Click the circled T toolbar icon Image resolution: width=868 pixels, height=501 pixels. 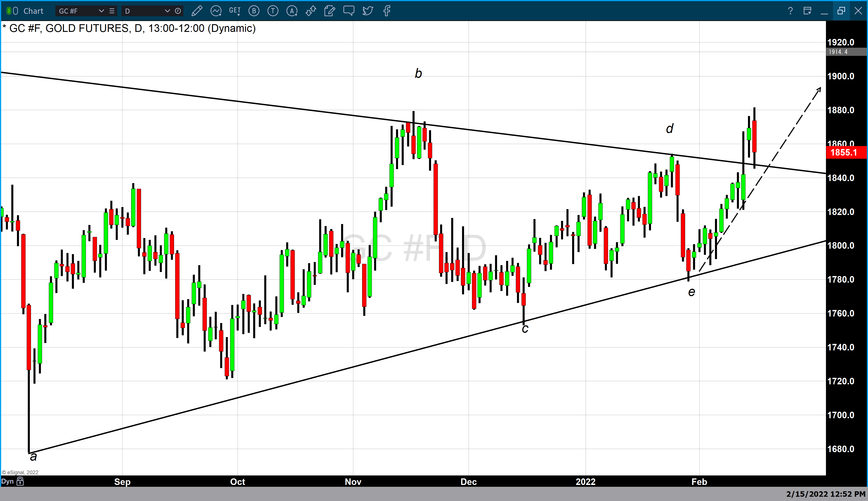(273, 11)
